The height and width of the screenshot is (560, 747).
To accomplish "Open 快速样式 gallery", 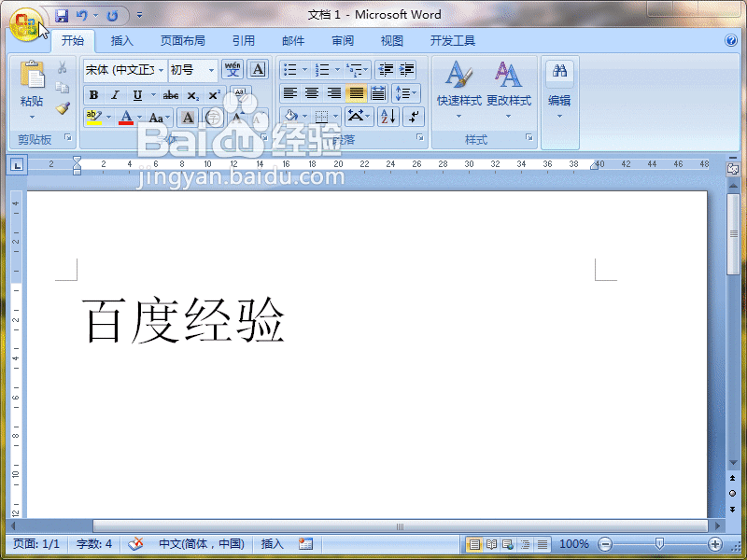I will (459, 91).
